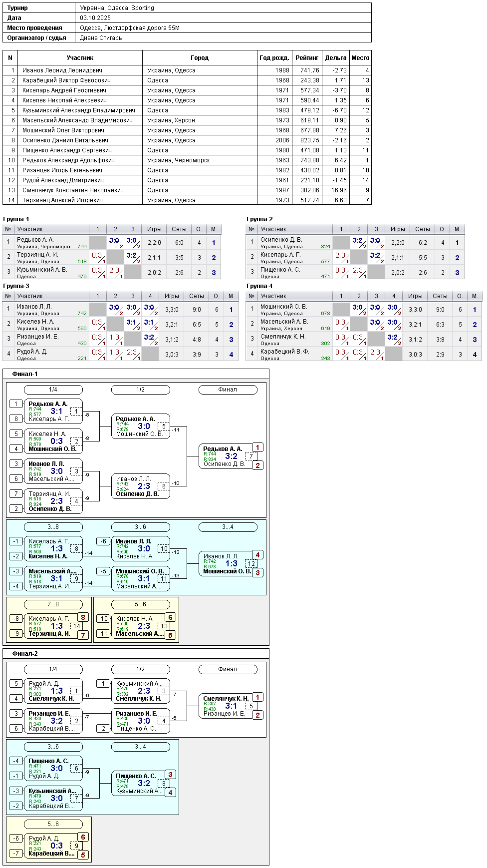
Task: Select 'Масельский Александр Владимирович' row name
Action: tap(77, 120)
